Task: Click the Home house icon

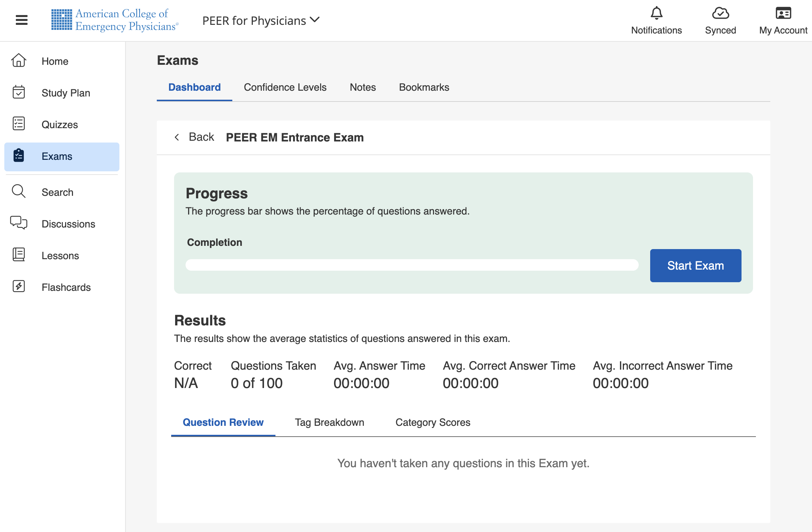Action: [x=19, y=60]
